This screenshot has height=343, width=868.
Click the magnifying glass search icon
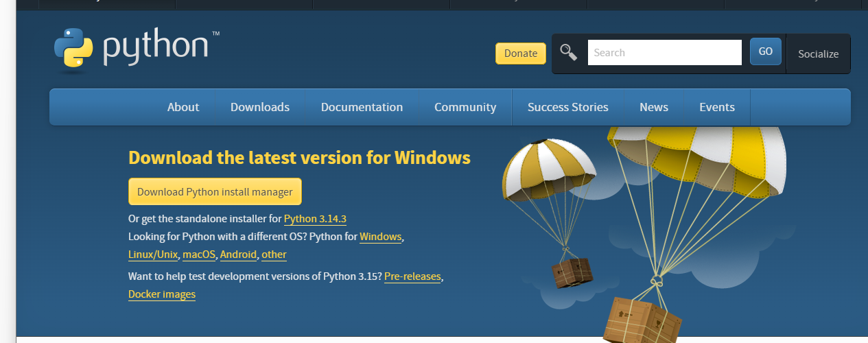(568, 52)
